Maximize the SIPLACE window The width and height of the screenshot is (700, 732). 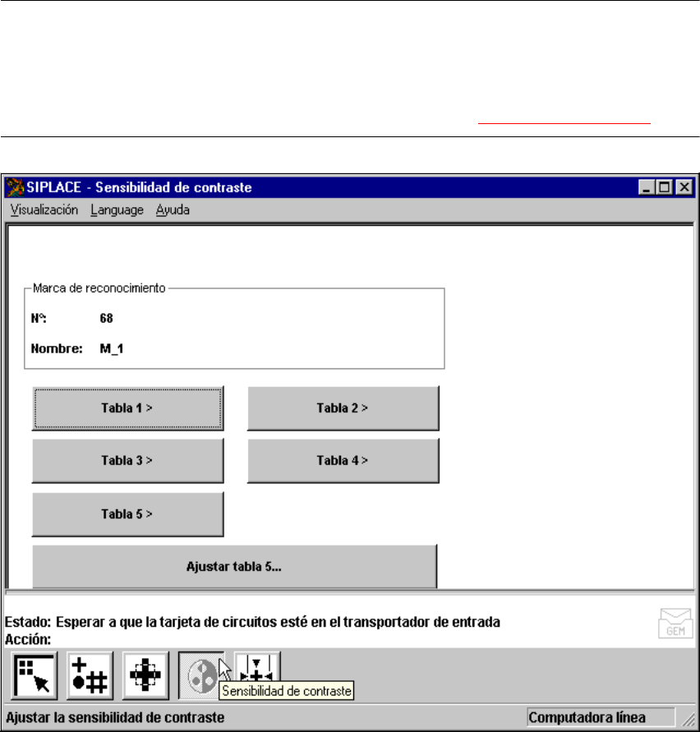coord(664,187)
